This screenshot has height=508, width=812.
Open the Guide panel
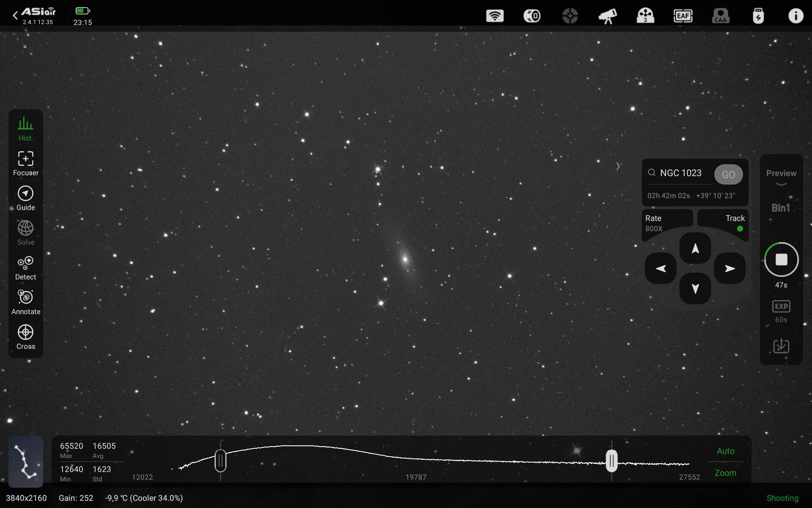pos(25,198)
